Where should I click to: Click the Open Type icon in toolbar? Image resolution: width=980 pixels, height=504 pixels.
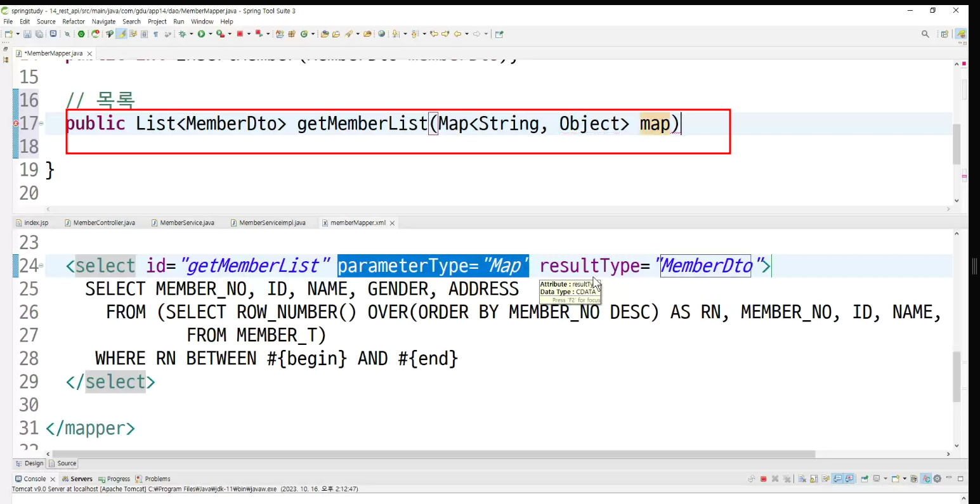pos(325,34)
